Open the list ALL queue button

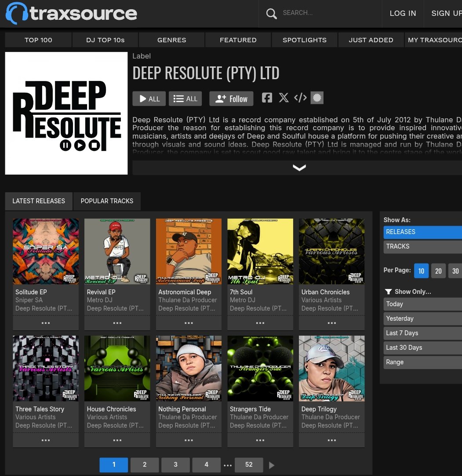(x=185, y=99)
